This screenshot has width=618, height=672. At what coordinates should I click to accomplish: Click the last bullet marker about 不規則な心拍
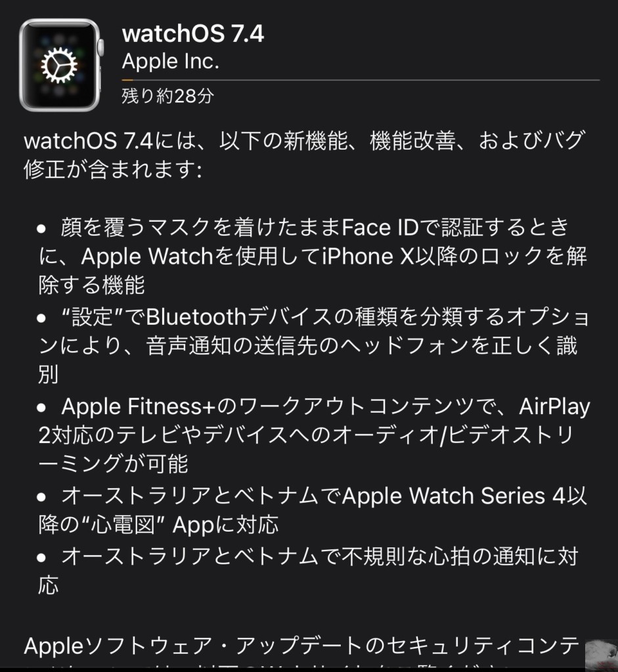(x=41, y=558)
